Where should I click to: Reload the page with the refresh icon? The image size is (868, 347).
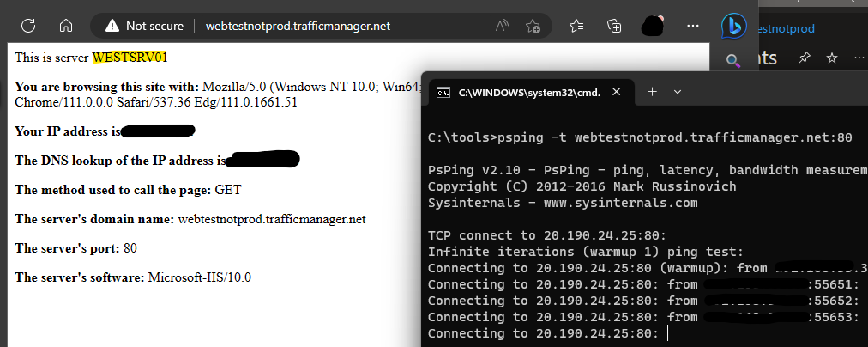(x=27, y=26)
